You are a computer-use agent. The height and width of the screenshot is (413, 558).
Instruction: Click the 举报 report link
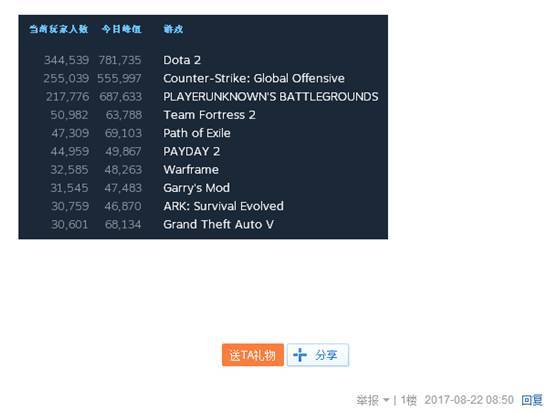[x=367, y=400]
